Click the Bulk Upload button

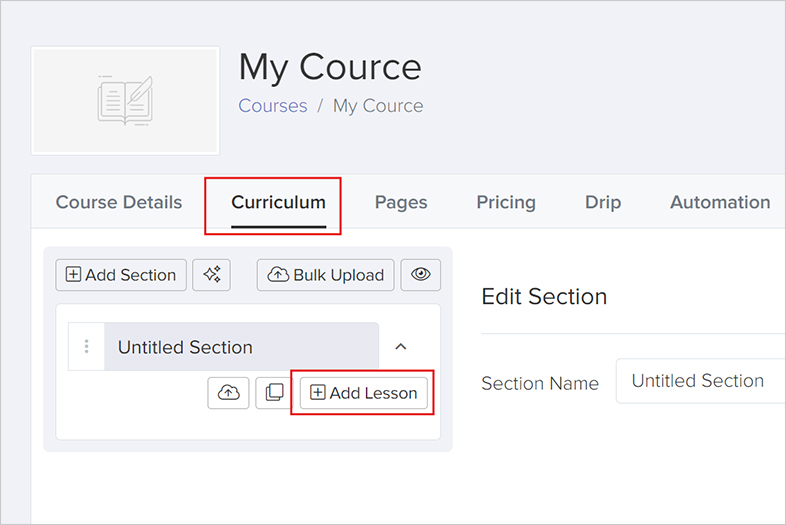point(326,275)
